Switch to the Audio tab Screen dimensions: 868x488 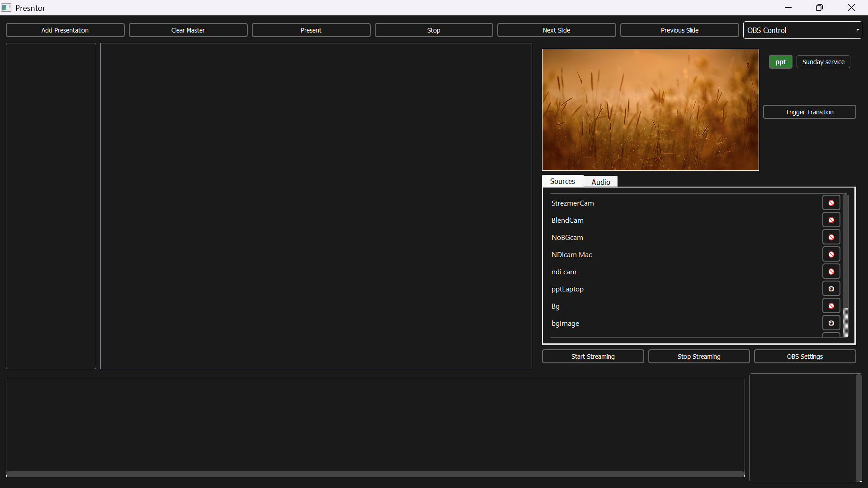[600, 182]
